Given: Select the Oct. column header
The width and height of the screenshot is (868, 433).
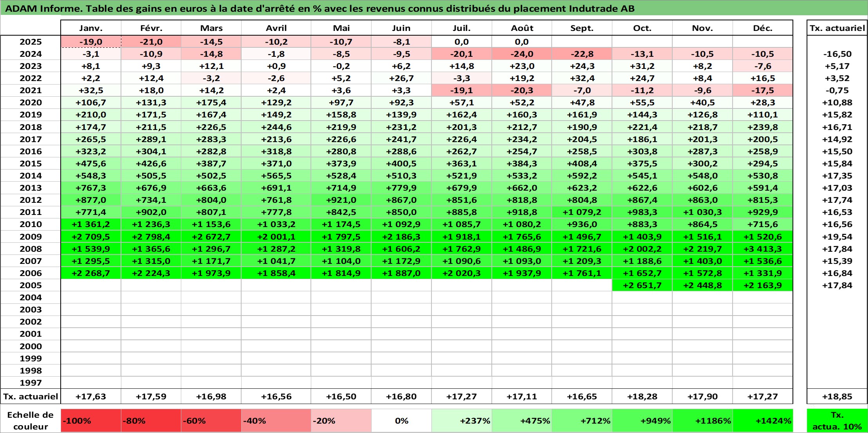Looking at the screenshot, I should click(642, 28).
